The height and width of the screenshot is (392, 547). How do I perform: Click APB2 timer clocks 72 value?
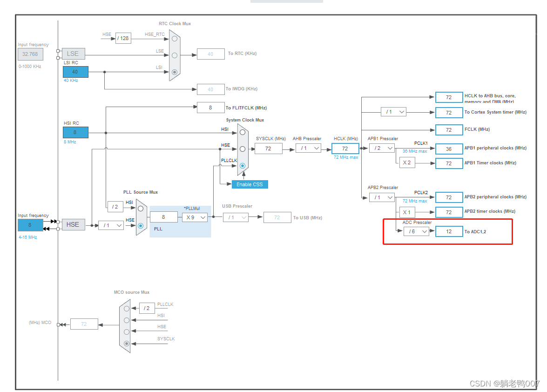[449, 212]
